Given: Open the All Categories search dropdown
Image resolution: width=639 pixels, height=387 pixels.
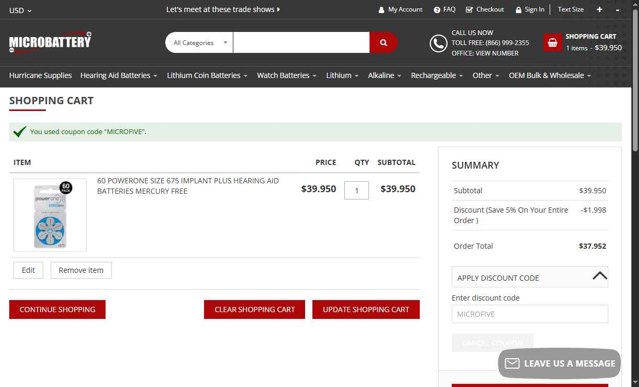Looking at the screenshot, I should pyautogui.click(x=199, y=42).
